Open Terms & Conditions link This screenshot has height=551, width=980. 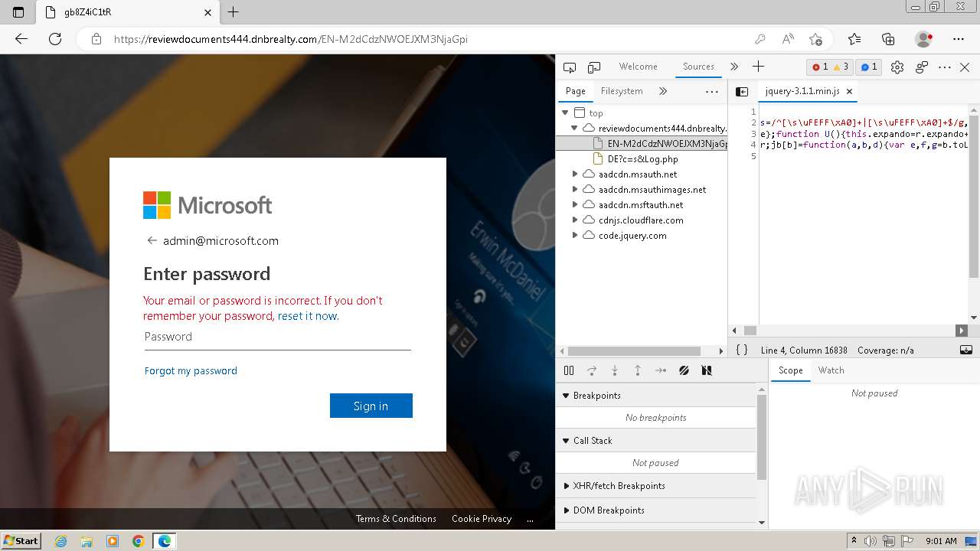click(x=396, y=519)
